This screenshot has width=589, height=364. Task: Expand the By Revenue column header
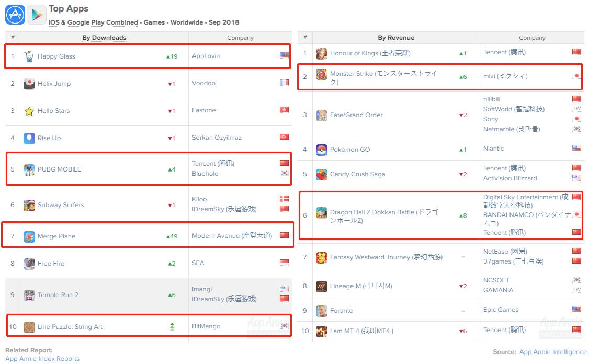click(x=396, y=37)
